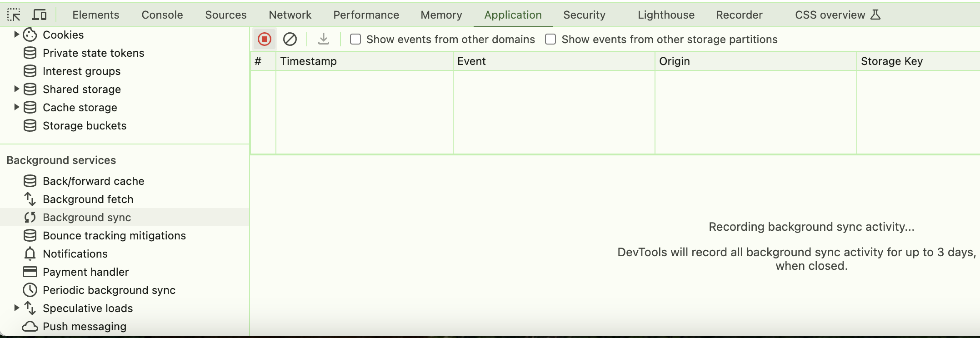Viewport: 980px width, 338px height.
Task: Go to the Memory tab
Action: (441, 15)
